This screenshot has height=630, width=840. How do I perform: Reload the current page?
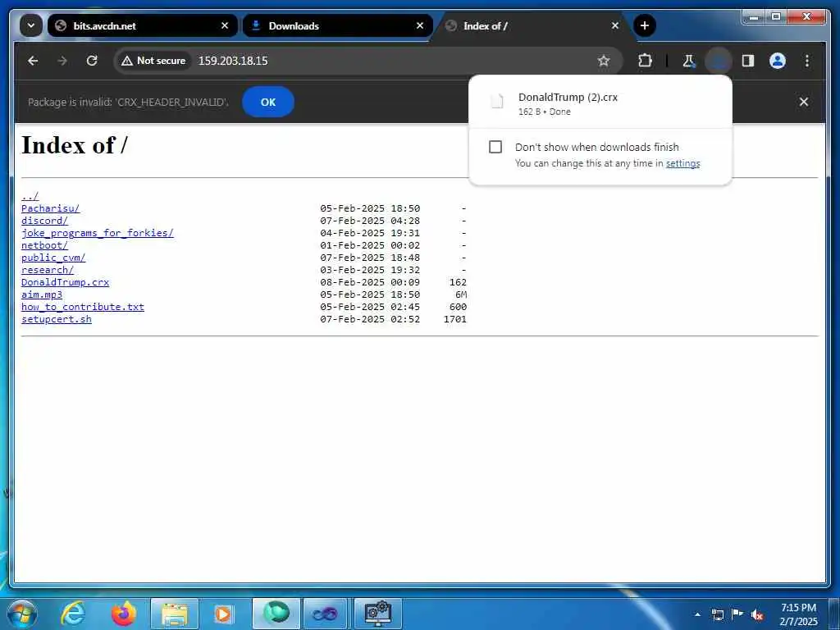coord(92,61)
